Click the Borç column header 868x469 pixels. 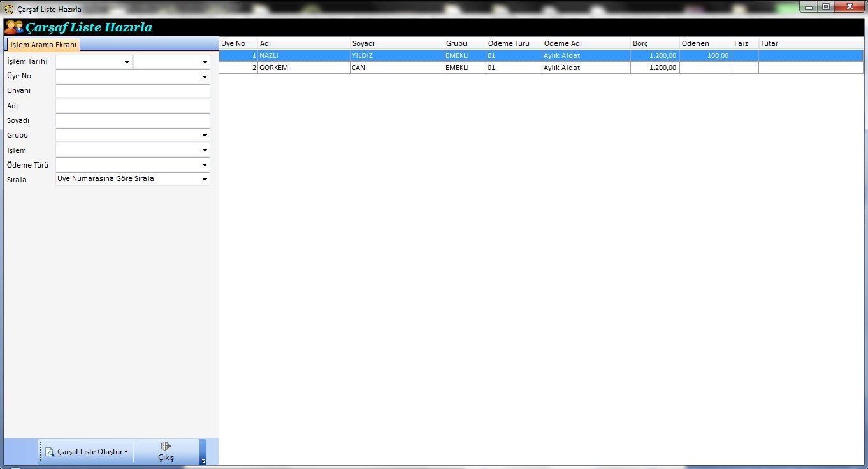point(654,43)
